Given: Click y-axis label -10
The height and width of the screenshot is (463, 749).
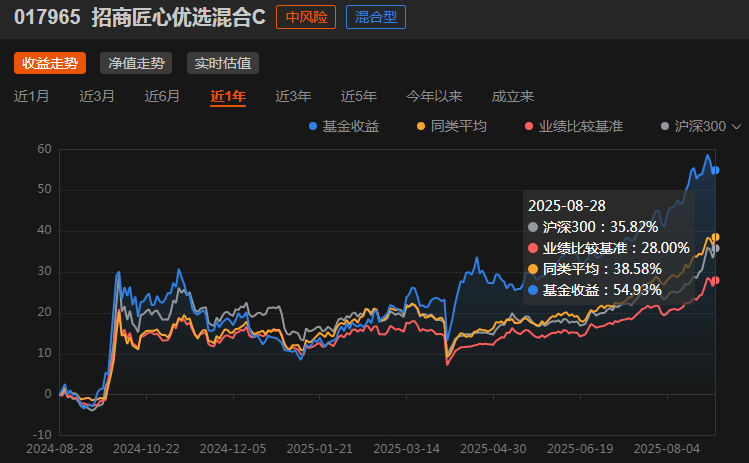Looking at the screenshot, I should pos(42,435).
